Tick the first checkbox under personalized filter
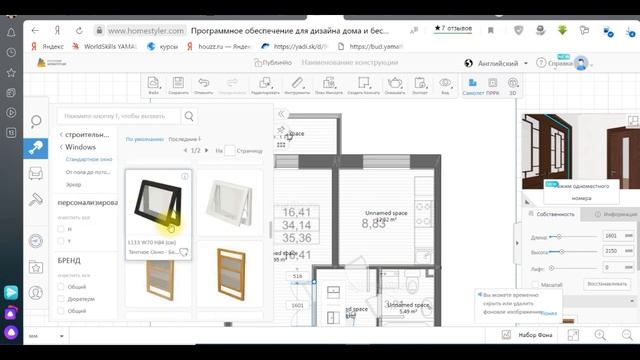The image size is (640, 360). tap(61, 229)
